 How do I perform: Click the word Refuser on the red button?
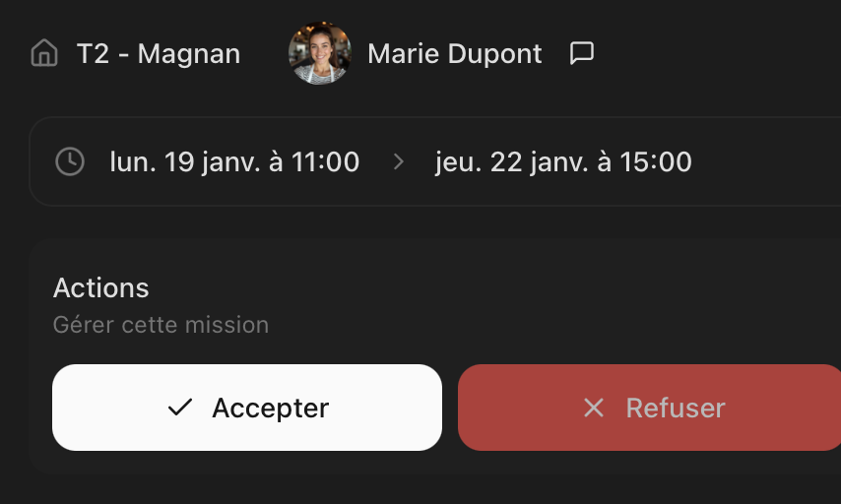pyautogui.click(x=676, y=408)
